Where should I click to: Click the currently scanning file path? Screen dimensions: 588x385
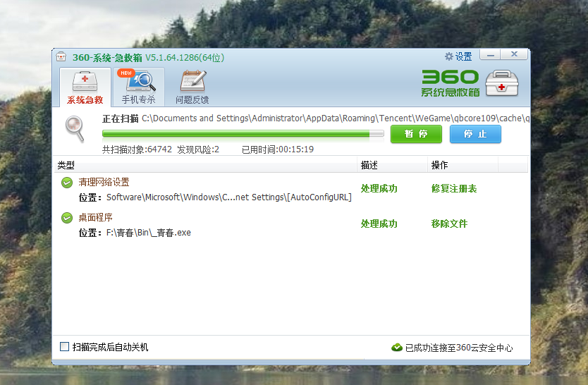pos(336,118)
